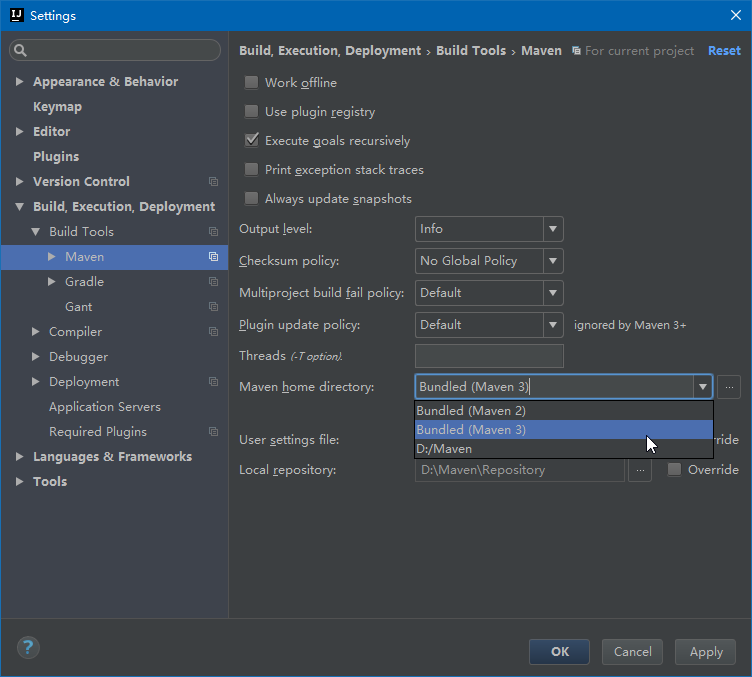
Task: Click project-level icon beside Gradle
Action: point(213,281)
